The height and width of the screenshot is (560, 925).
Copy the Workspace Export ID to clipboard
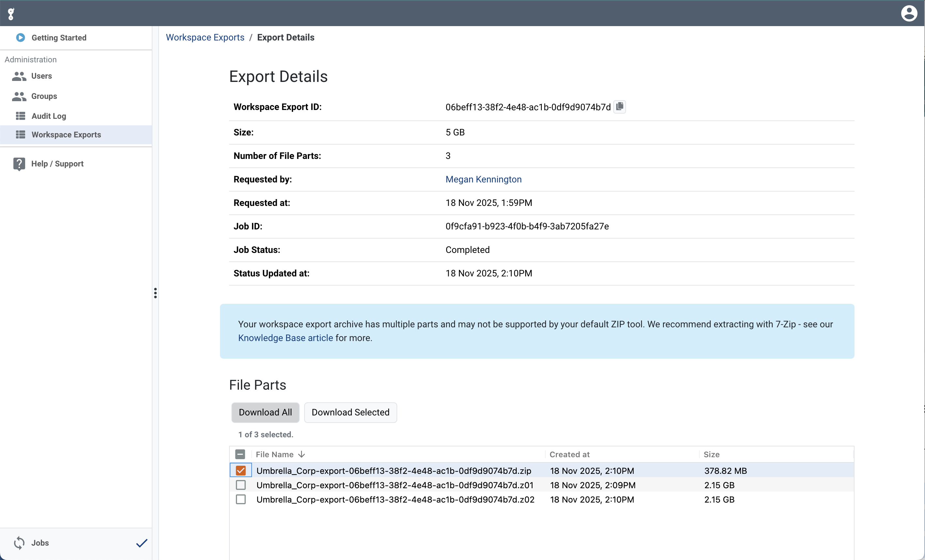pyautogui.click(x=619, y=107)
